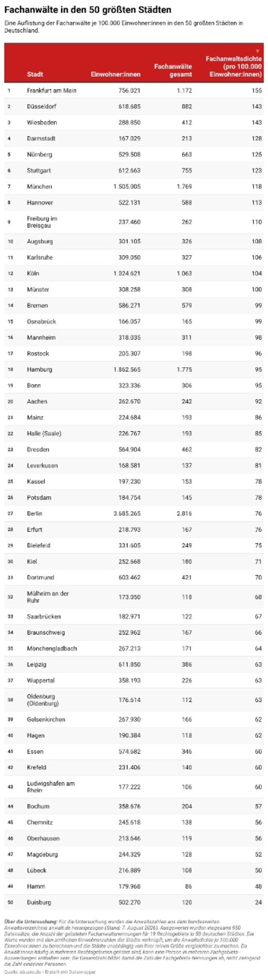Select the Düsseldorf table row
This screenshot has height=980, width=268.
[x=134, y=106]
